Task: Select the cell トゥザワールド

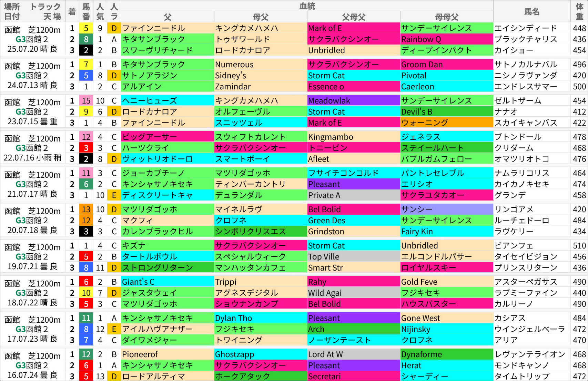Action: coord(261,39)
